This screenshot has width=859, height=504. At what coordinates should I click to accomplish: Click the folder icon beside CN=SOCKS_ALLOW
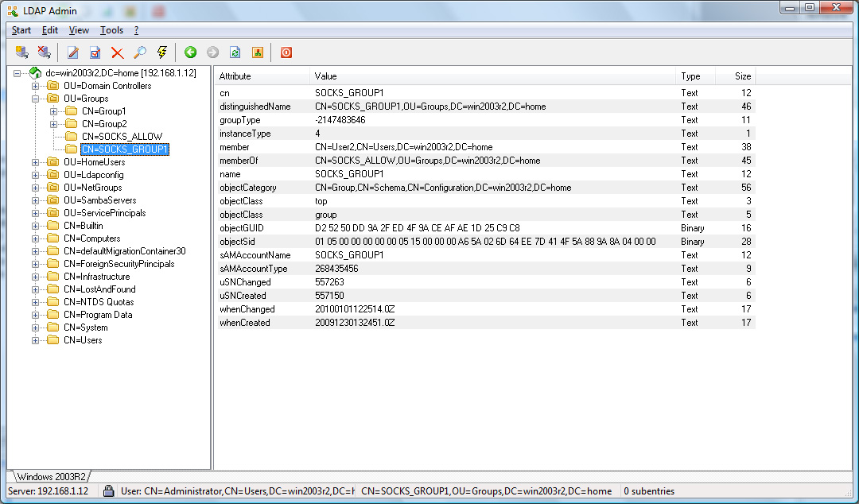pos(72,137)
